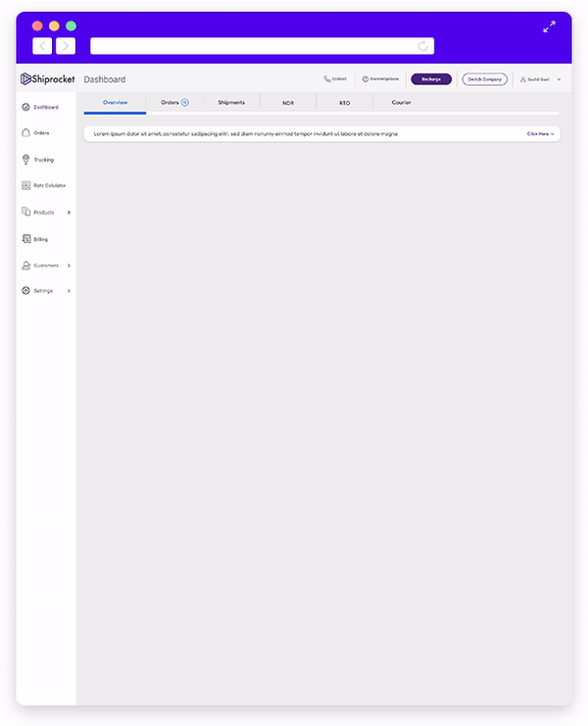Expand the Products submenu chevron
The width and height of the screenshot is (588, 726).
(x=69, y=213)
